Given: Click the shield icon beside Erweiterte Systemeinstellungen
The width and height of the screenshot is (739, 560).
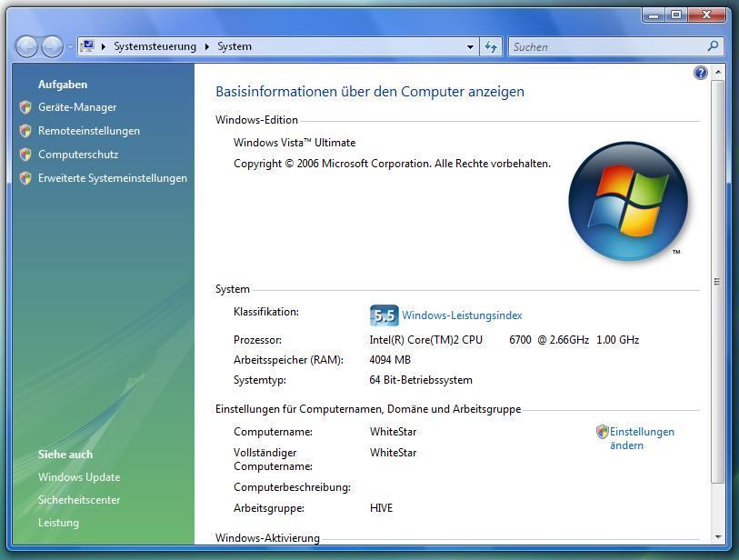Looking at the screenshot, I should (x=26, y=178).
